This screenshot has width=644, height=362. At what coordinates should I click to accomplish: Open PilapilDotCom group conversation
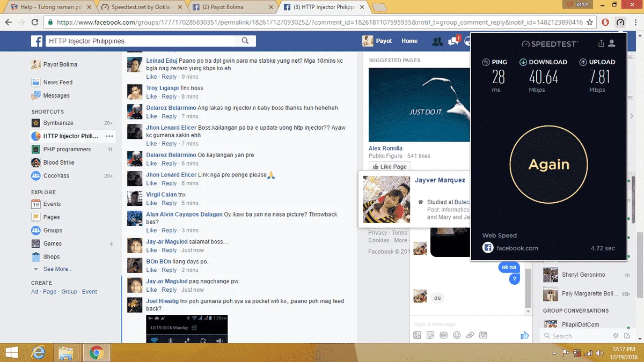586,324
